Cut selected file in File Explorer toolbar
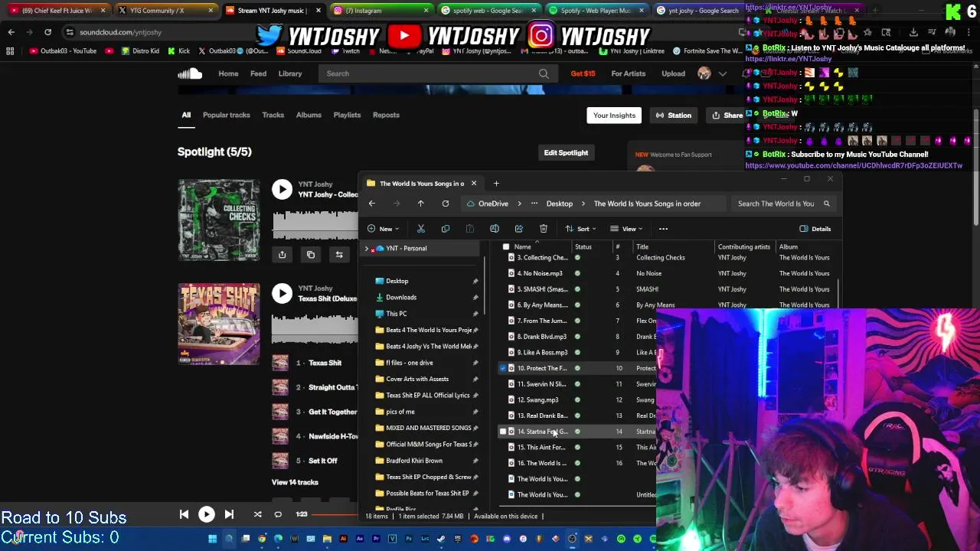This screenshot has width=980, height=551. (420, 229)
